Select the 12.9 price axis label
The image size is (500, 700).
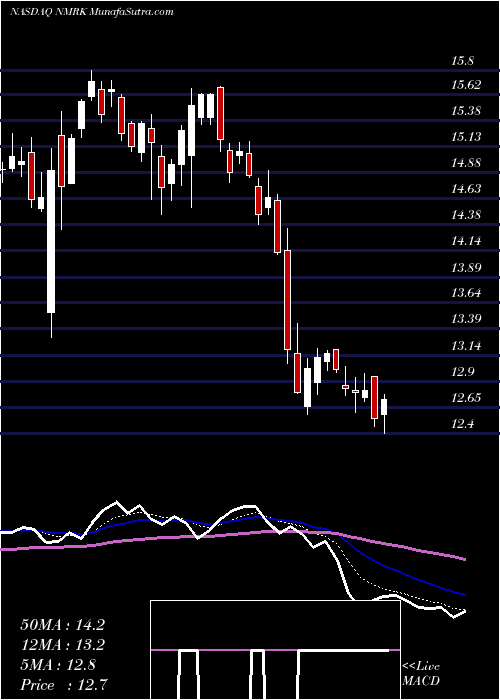462,372
